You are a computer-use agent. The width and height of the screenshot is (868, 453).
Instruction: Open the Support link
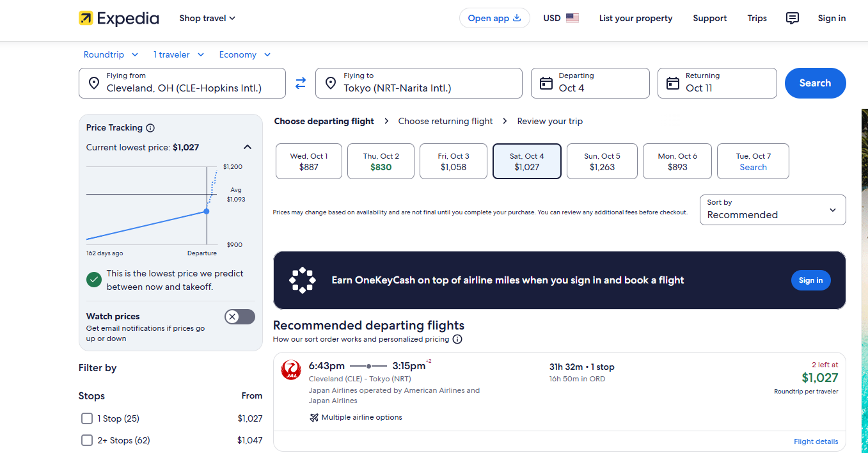(x=710, y=18)
